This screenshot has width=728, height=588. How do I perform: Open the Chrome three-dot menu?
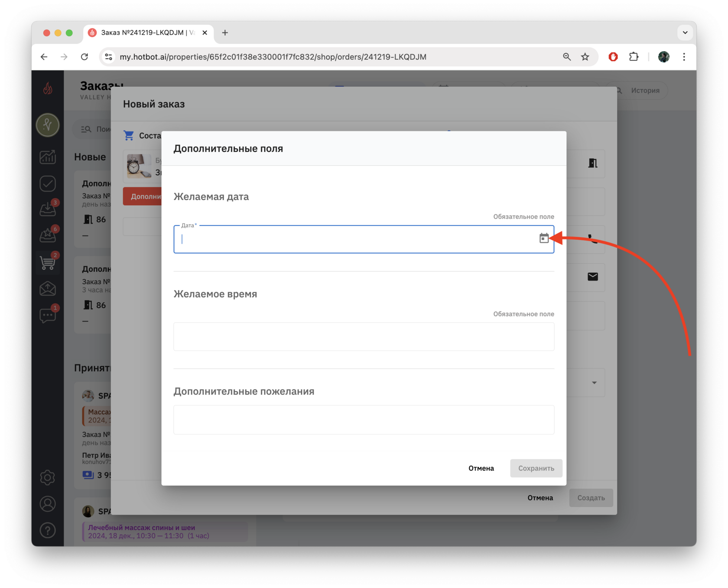(684, 57)
